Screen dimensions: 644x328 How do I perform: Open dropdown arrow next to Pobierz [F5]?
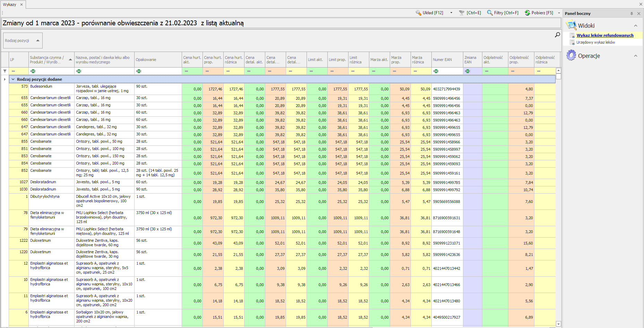559,13
